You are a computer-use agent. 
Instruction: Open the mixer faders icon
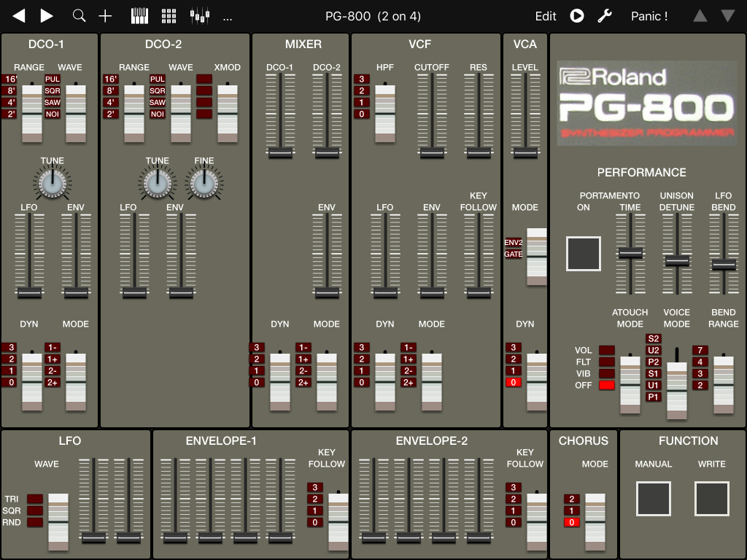pos(200,16)
